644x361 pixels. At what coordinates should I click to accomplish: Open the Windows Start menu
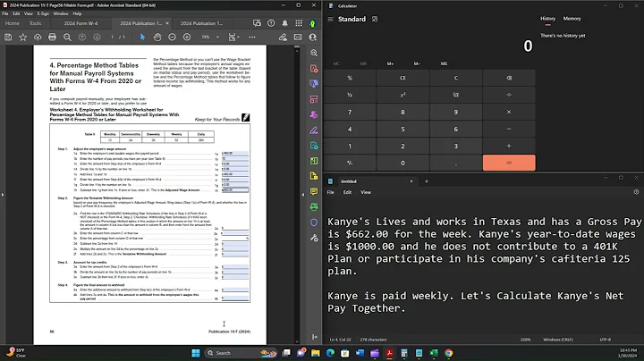coord(196,353)
